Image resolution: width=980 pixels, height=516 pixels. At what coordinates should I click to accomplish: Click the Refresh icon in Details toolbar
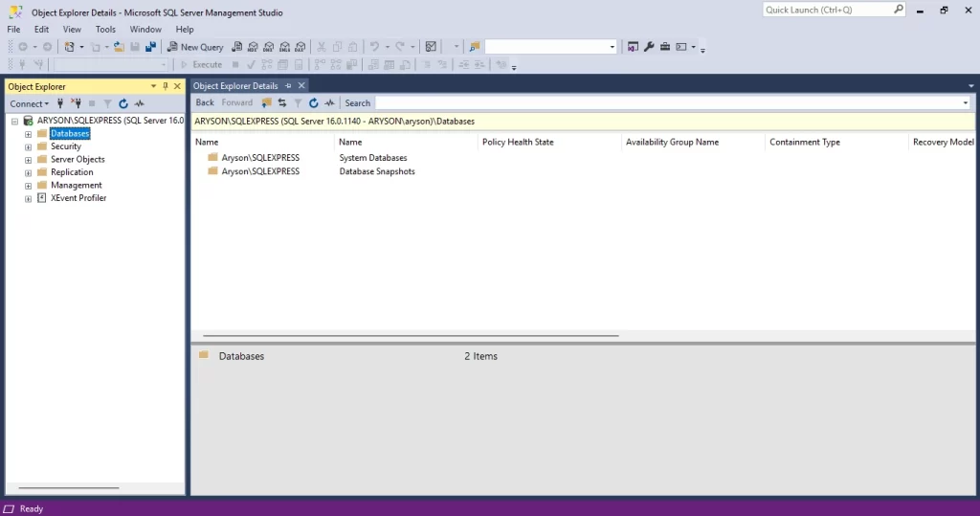pyautogui.click(x=313, y=102)
